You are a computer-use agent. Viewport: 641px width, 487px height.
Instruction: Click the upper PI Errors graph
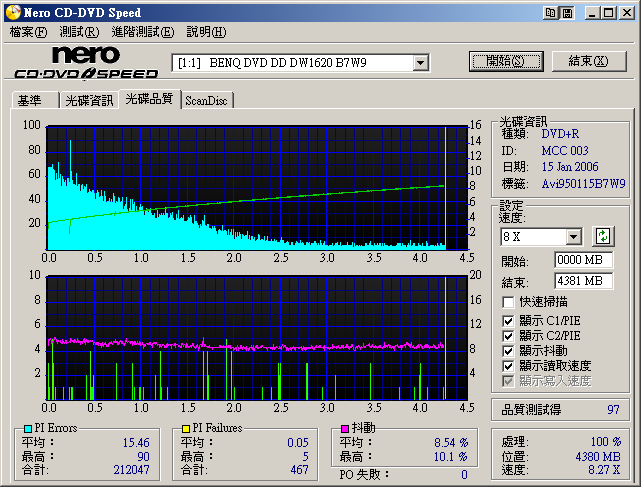click(x=257, y=188)
